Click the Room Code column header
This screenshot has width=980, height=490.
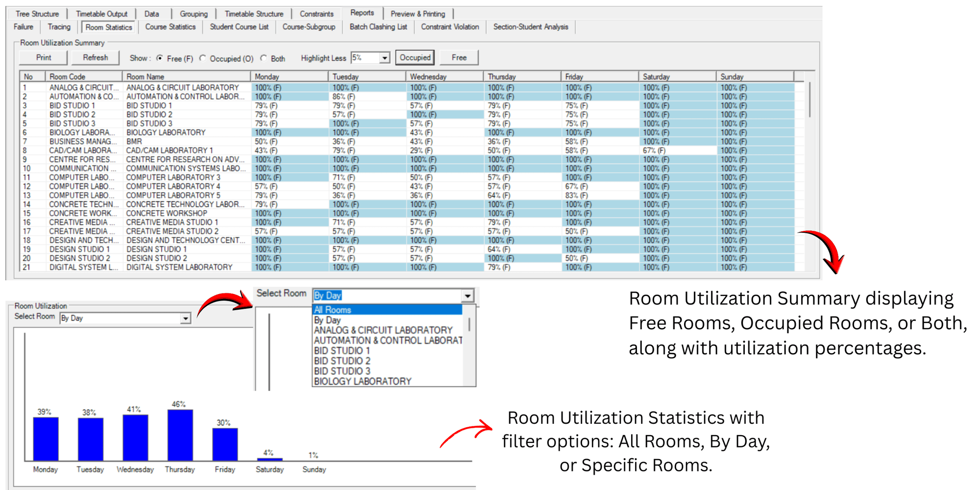tap(83, 76)
